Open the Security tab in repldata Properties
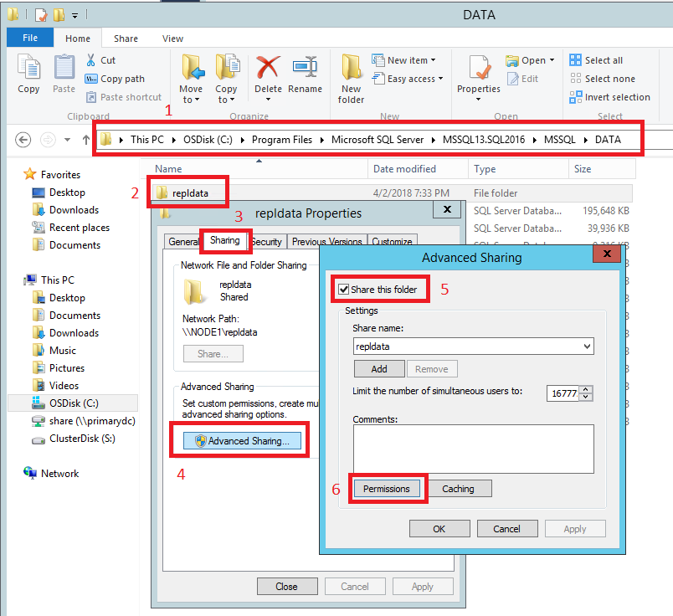This screenshot has height=616, width=673. tap(267, 242)
